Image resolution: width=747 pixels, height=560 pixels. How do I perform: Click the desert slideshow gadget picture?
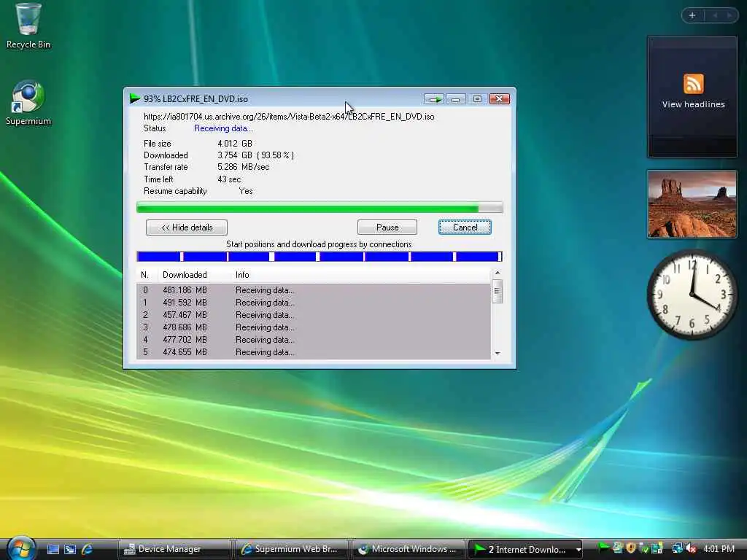[x=692, y=204]
